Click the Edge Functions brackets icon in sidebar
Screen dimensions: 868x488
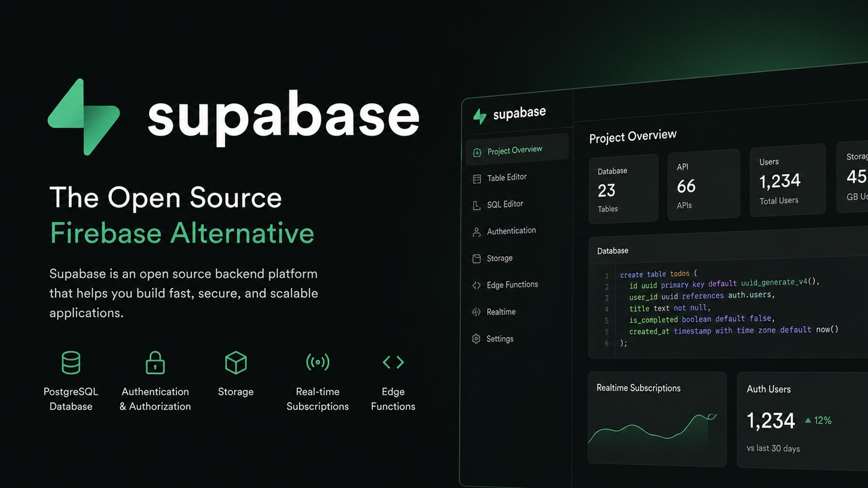(x=476, y=285)
